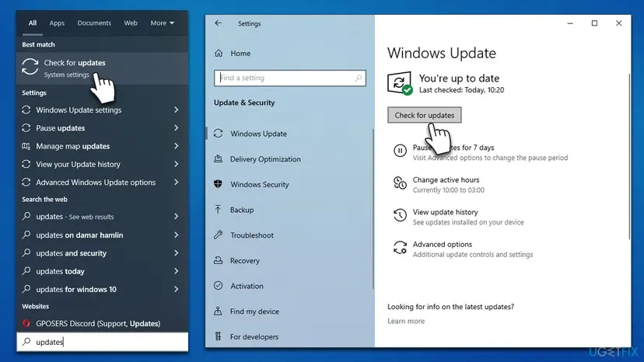Switch to the All search tab
This screenshot has width=644, height=362.
pos(33,23)
